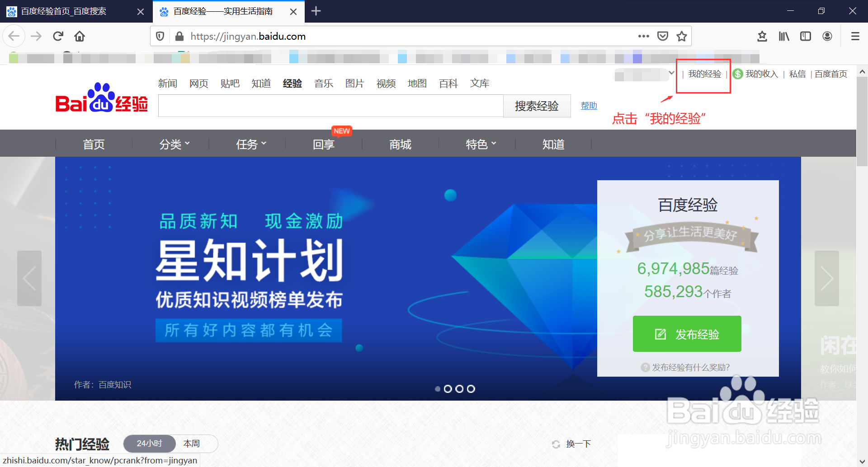Screen dimensions: 868x467
Task: Go to 新闻 search category
Action: point(168,83)
